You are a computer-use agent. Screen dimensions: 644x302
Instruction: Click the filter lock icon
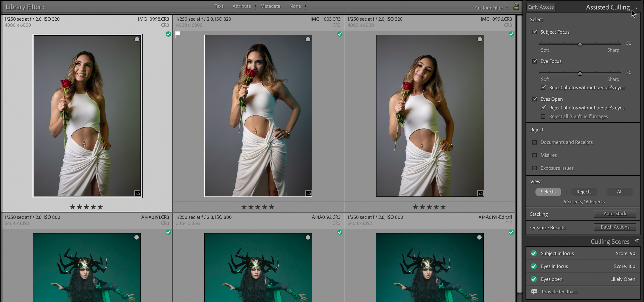coord(516,6)
